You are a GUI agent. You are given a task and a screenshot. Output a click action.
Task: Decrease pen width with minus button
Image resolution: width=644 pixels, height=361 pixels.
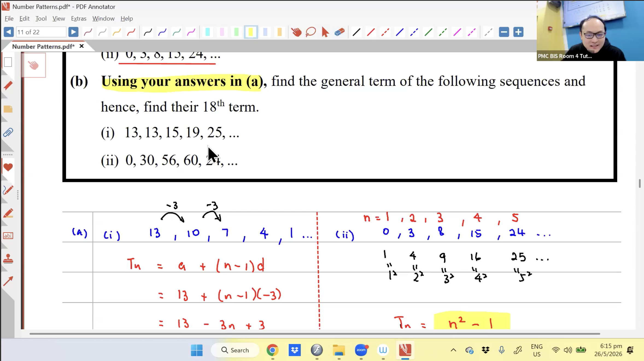click(x=504, y=32)
